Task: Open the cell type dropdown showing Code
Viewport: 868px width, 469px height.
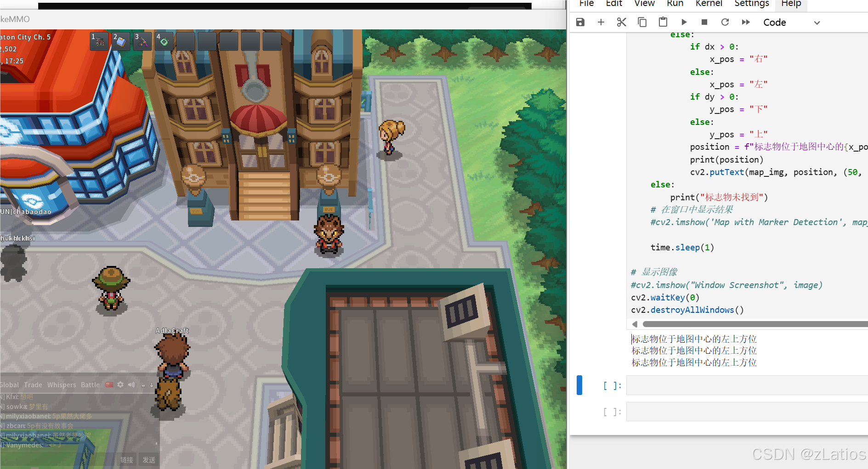Action: coord(791,23)
